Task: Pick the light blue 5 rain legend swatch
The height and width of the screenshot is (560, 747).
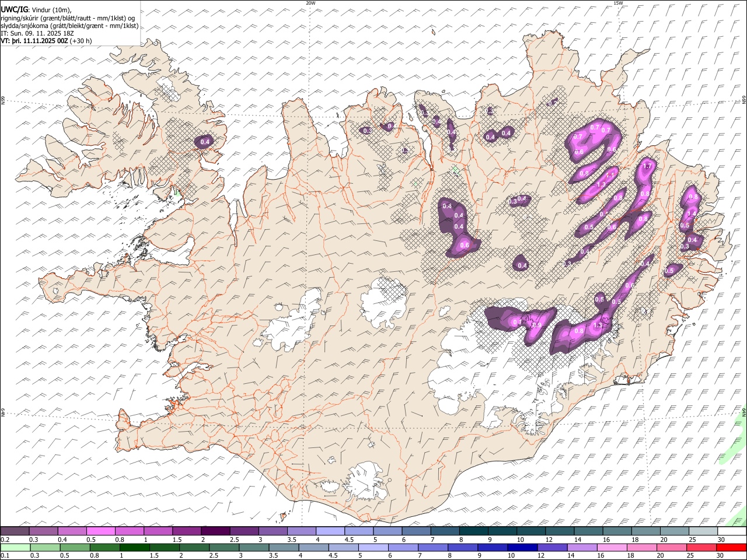Action: (373, 547)
